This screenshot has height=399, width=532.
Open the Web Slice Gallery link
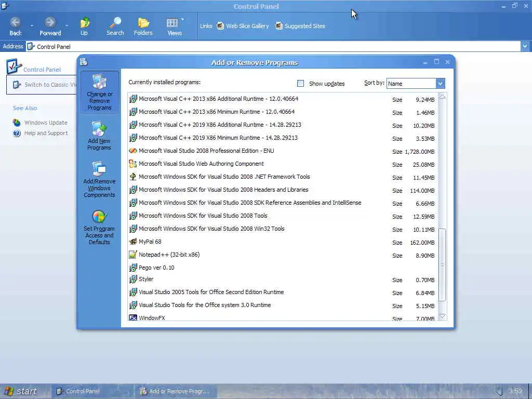click(243, 26)
